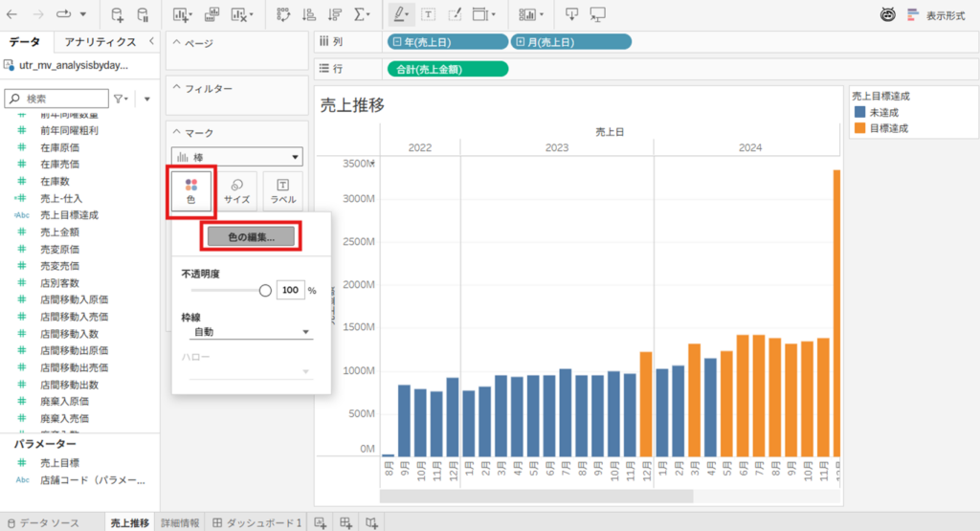980x531 pixels.
Task: Click the Download toolbar icon
Action: tap(571, 14)
